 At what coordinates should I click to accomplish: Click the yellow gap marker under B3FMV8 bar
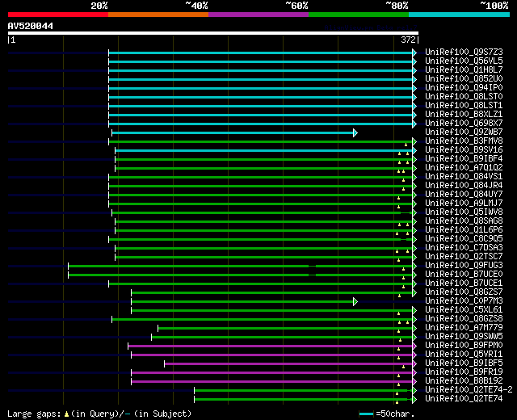[x=406, y=145]
